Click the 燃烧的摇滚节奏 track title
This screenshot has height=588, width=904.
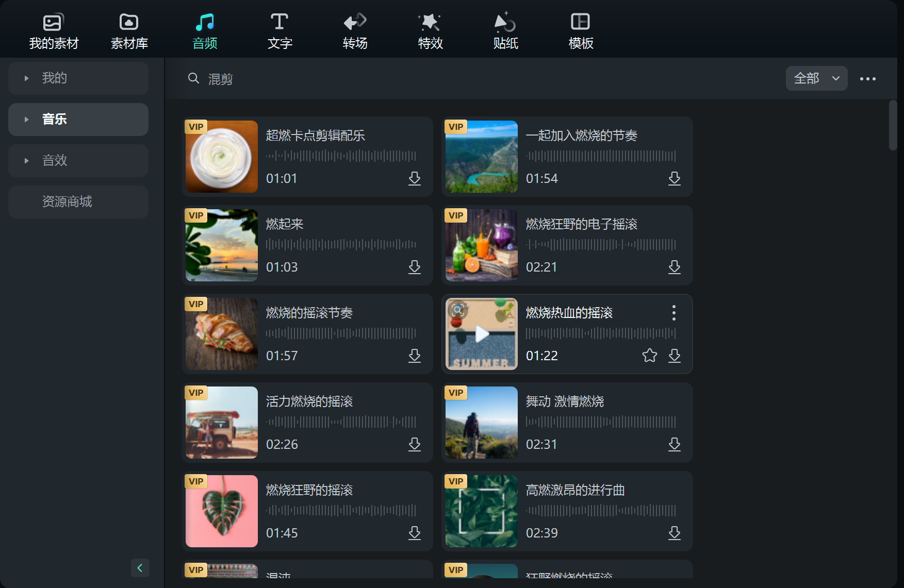pyautogui.click(x=309, y=313)
